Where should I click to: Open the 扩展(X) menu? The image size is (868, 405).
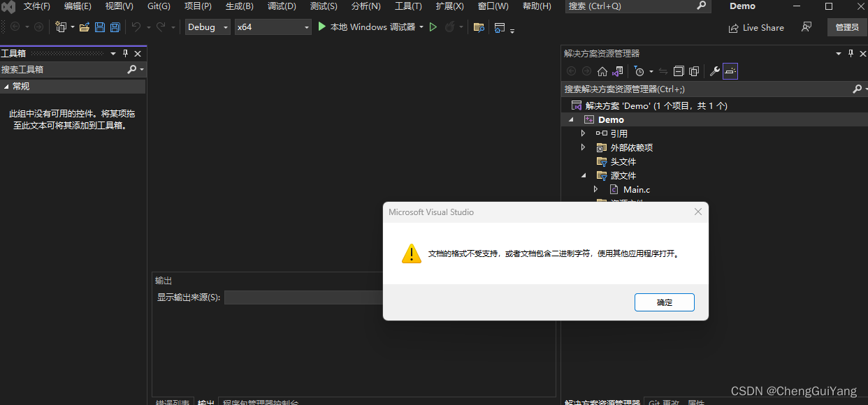pyautogui.click(x=449, y=6)
